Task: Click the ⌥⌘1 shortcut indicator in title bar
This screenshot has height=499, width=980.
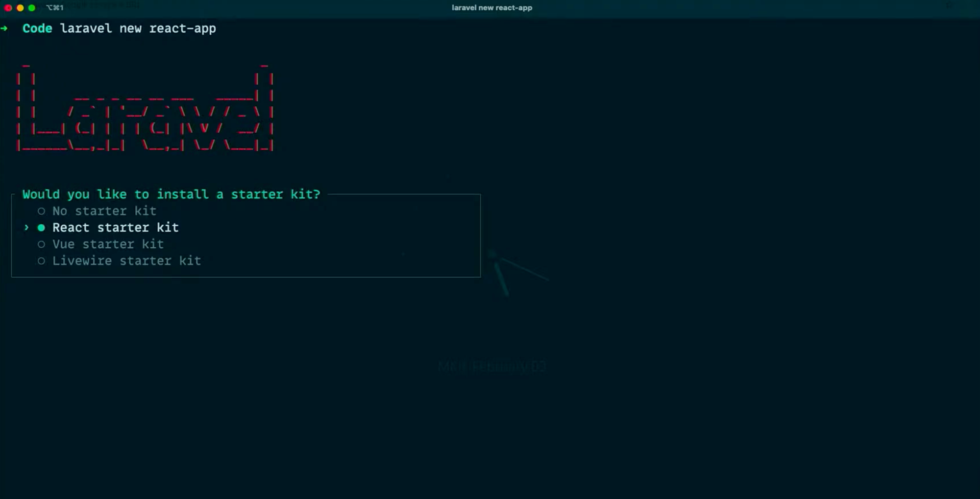Action: coord(55,8)
